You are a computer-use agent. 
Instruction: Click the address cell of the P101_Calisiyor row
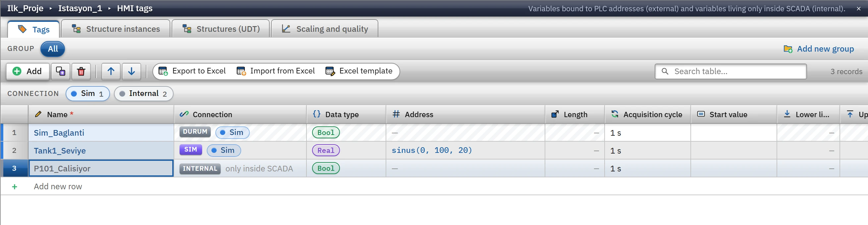pyautogui.click(x=465, y=168)
